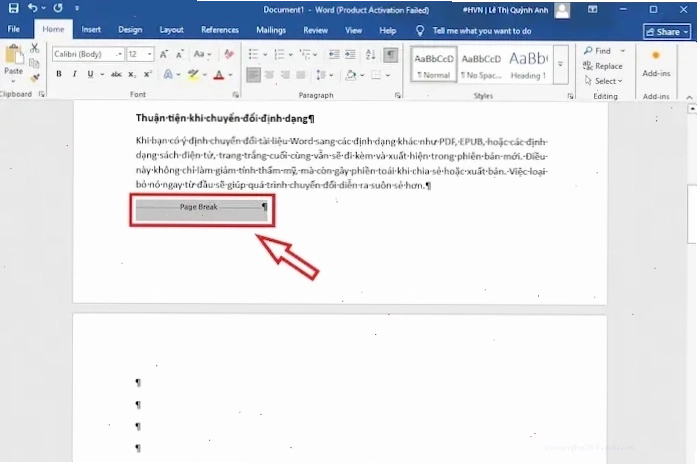This screenshot has height=464, width=697.
Task: Click the Tell me what you want to do box
Action: coord(474,31)
